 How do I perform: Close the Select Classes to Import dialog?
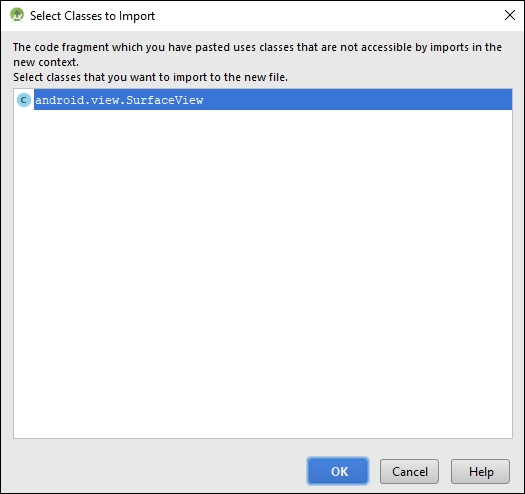point(510,15)
